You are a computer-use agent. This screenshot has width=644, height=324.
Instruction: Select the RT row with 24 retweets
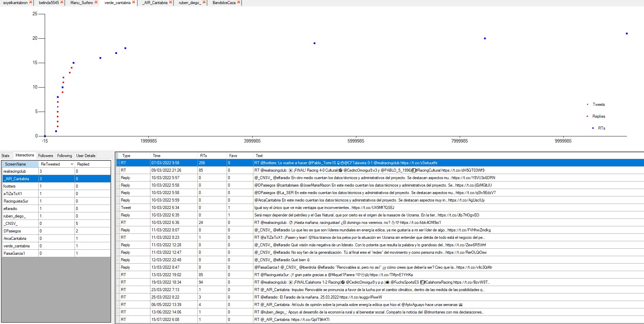379,223
